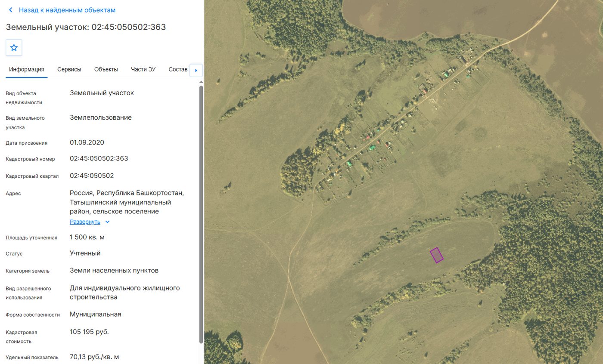The image size is (603, 364).
Task: Click the back arrow chevron icon
Action: (11, 10)
